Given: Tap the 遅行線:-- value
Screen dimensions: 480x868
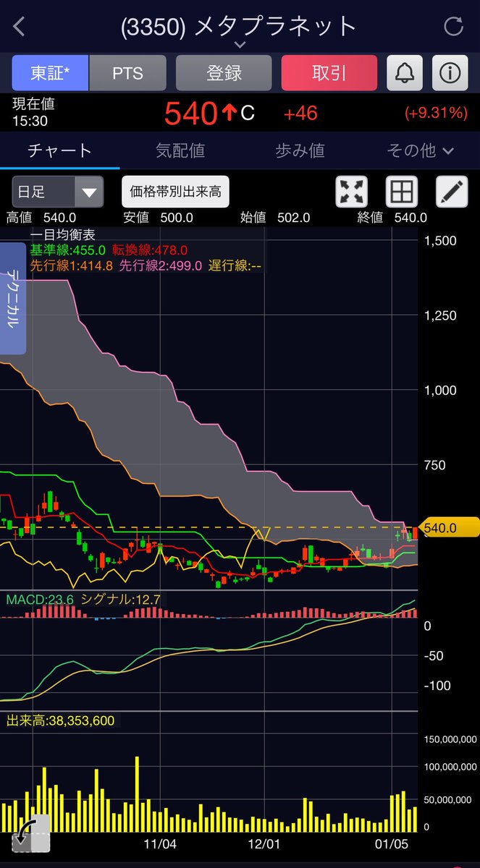Looking at the screenshot, I should (x=235, y=265).
